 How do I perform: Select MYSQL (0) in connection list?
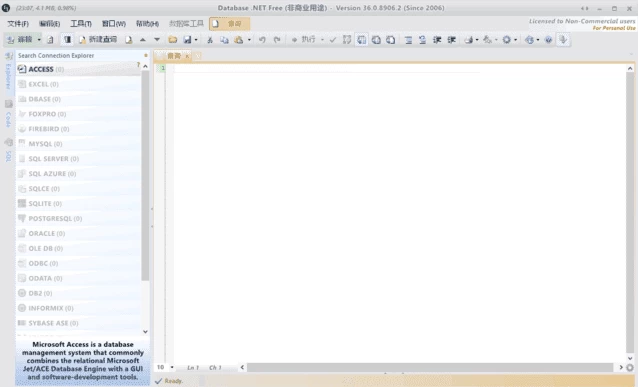click(x=78, y=144)
